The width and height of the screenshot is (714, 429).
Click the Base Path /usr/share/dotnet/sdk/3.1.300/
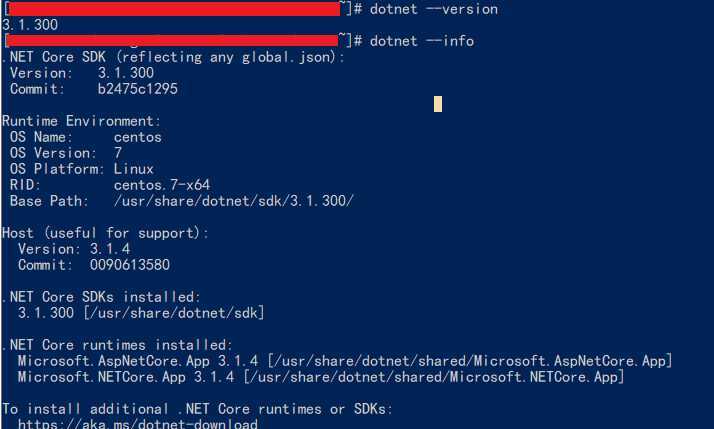coord(234,201)
